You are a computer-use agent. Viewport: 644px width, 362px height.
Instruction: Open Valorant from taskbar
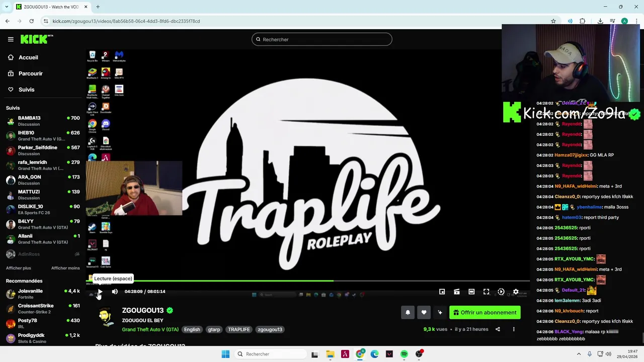pyautogui.click(x=389, y=354)
